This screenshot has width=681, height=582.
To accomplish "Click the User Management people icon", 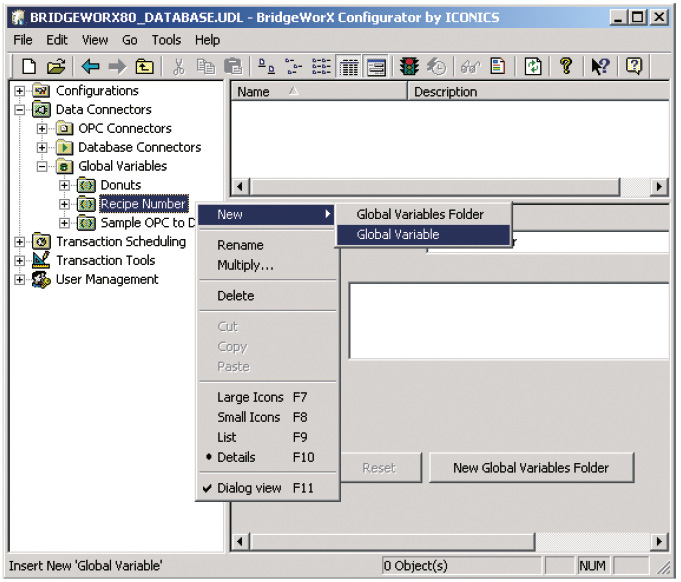I will [42, 279].
